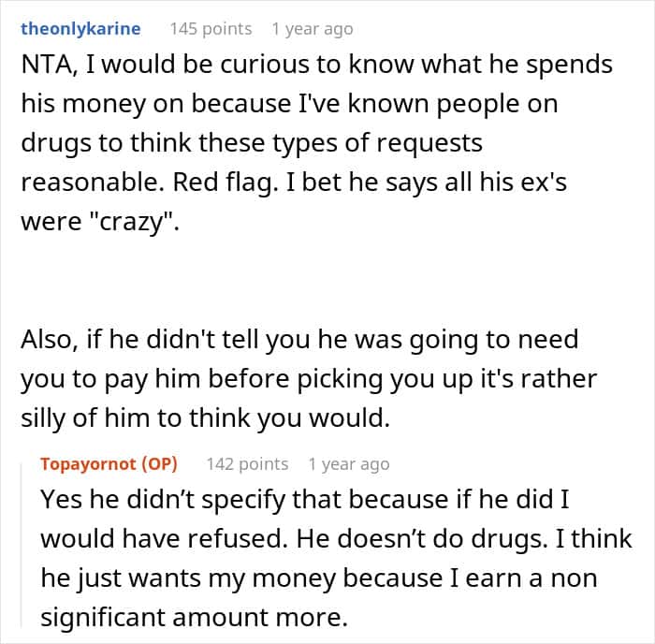Click the line "he just wants my money"
Screen dimensions: 655x644
(x=319, y=578)
